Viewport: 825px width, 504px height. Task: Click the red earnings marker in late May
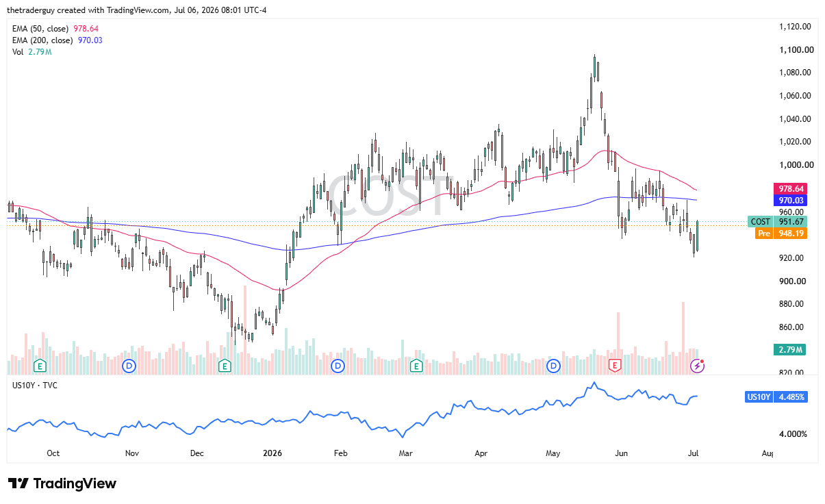pos(615,366)
